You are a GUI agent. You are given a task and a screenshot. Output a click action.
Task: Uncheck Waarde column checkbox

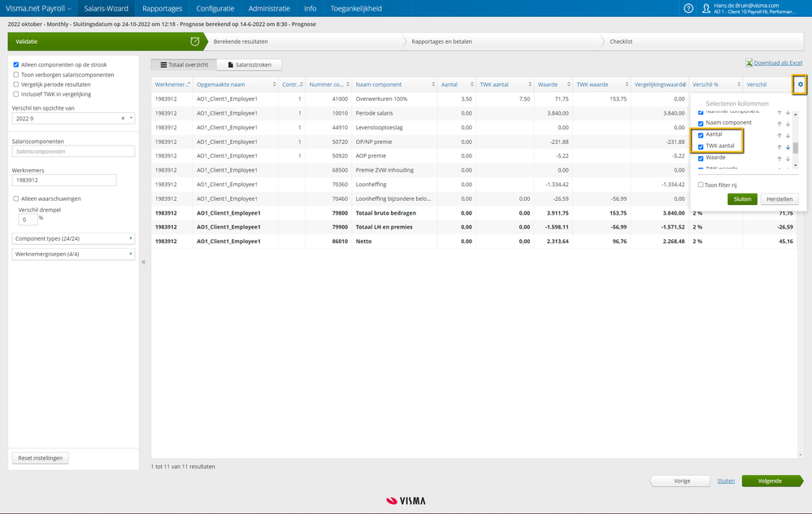point(701,158)
